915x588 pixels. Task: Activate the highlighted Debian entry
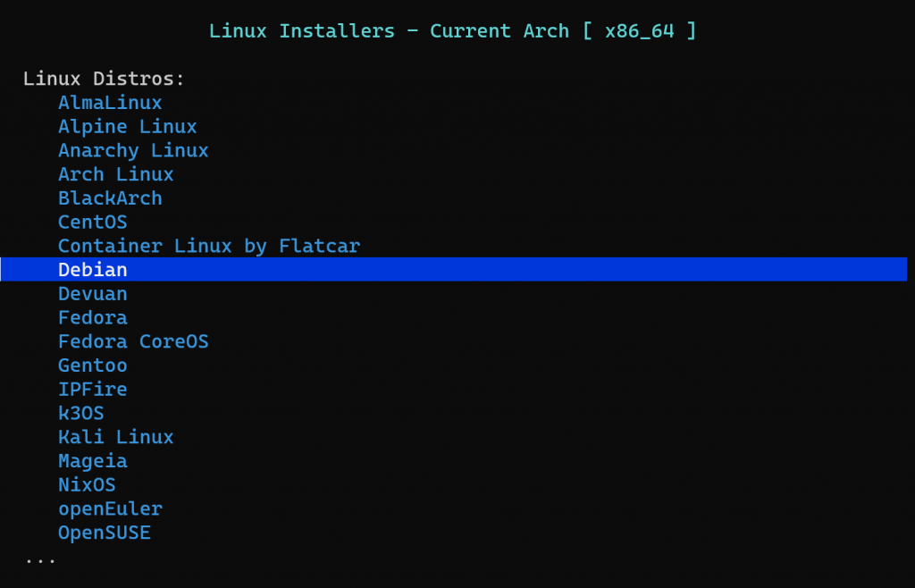[x=93, y=270]
